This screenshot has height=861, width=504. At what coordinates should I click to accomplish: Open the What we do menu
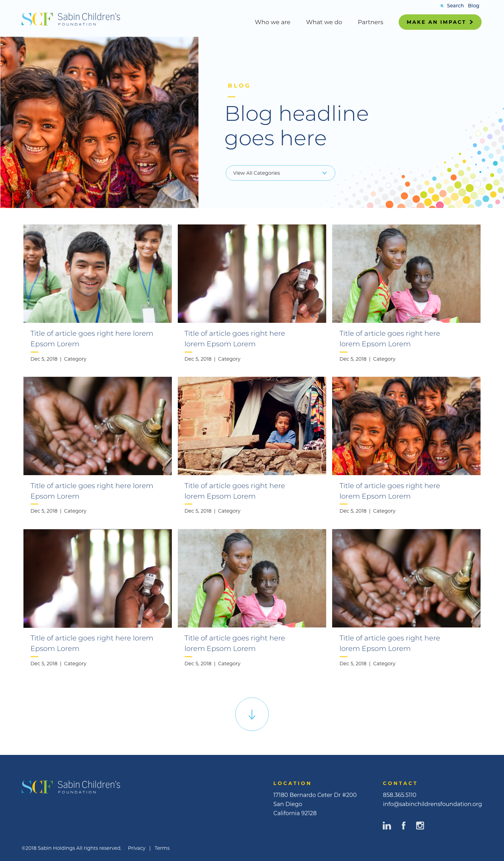pos(324,22)
